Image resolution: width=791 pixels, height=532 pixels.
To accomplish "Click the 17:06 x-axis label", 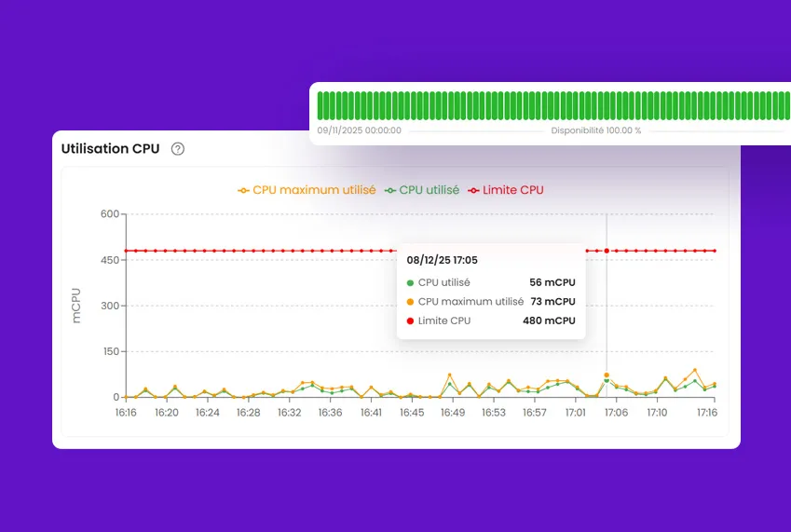I will [x=616, y=413].
